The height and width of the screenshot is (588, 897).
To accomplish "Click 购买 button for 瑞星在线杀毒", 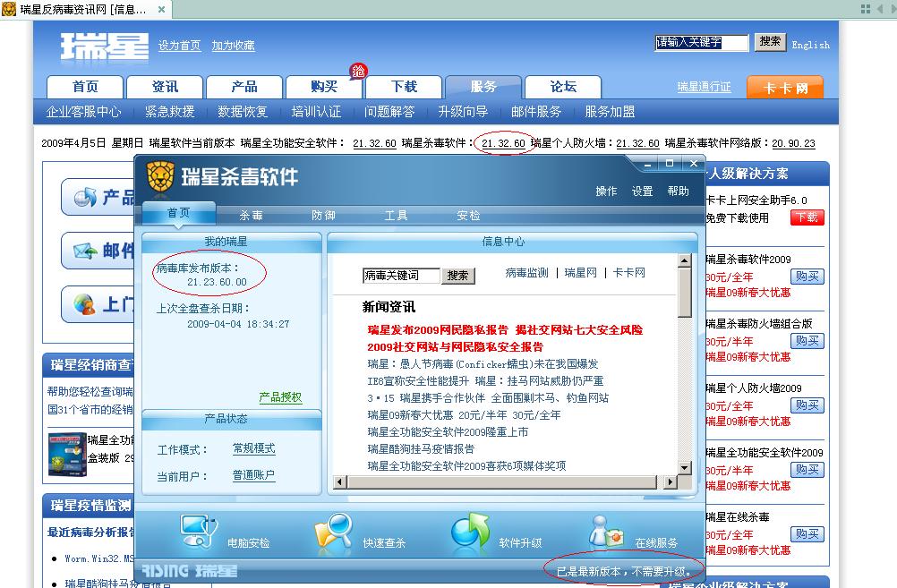I will (x=807, y=534).
